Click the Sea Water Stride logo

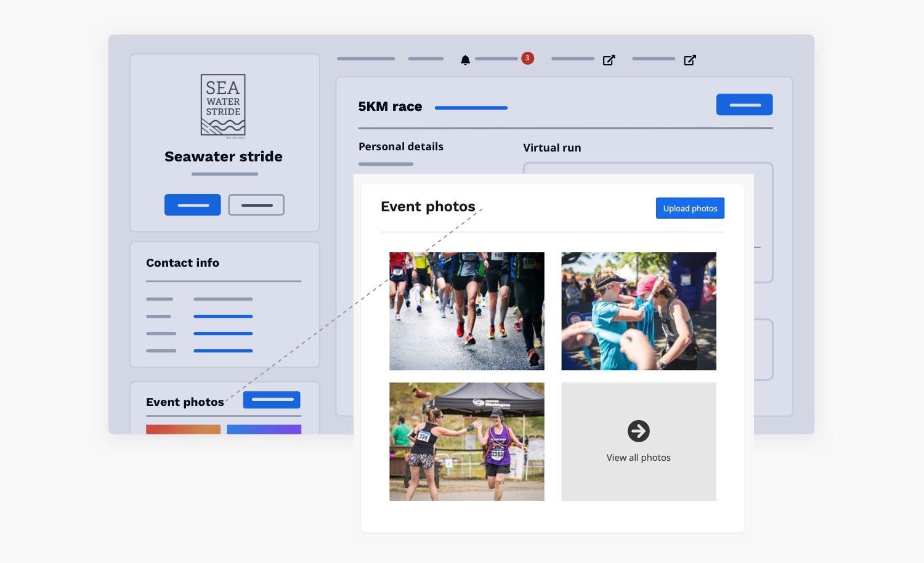tap(223, 105)
